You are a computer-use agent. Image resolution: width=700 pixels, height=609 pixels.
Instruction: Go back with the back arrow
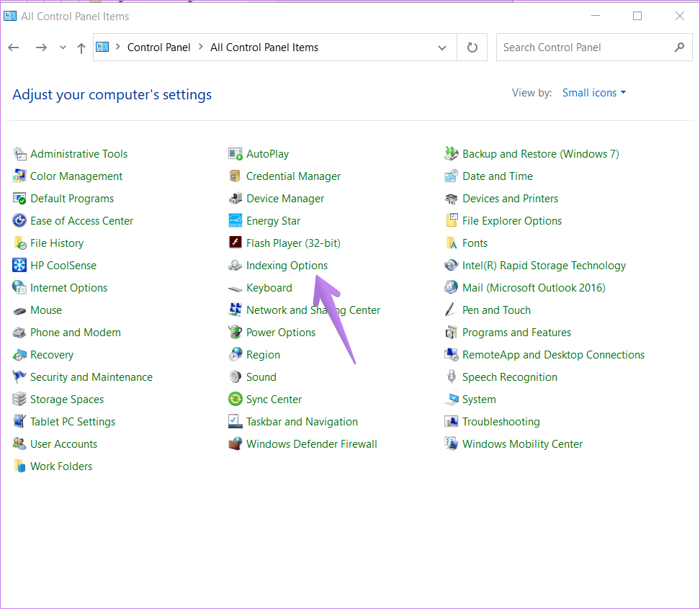pos(14,48)
